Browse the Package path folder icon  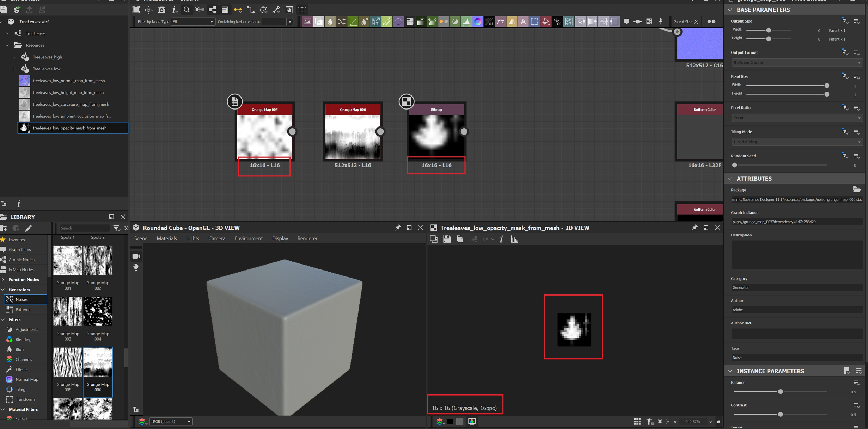point(857,189)
